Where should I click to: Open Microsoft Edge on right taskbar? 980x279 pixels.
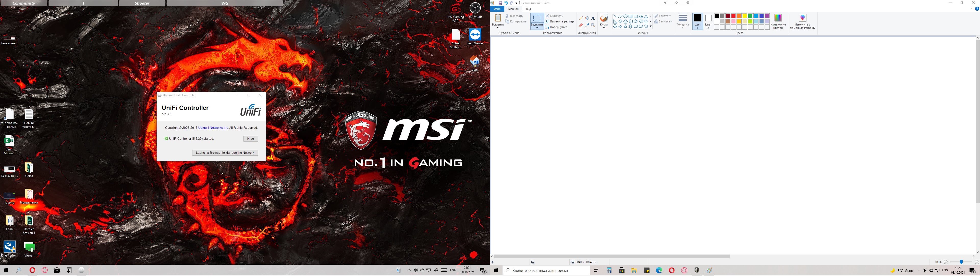pyautogui.click(x=659, y=271)
